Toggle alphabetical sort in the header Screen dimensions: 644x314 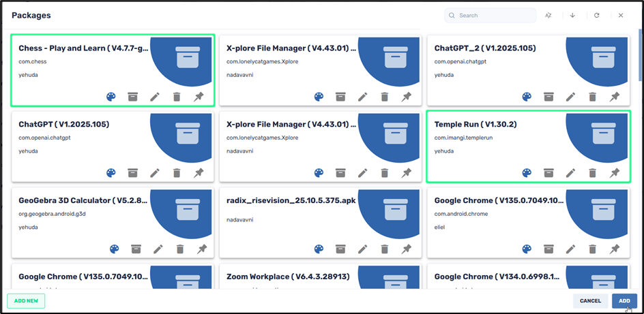coord(548,15)
